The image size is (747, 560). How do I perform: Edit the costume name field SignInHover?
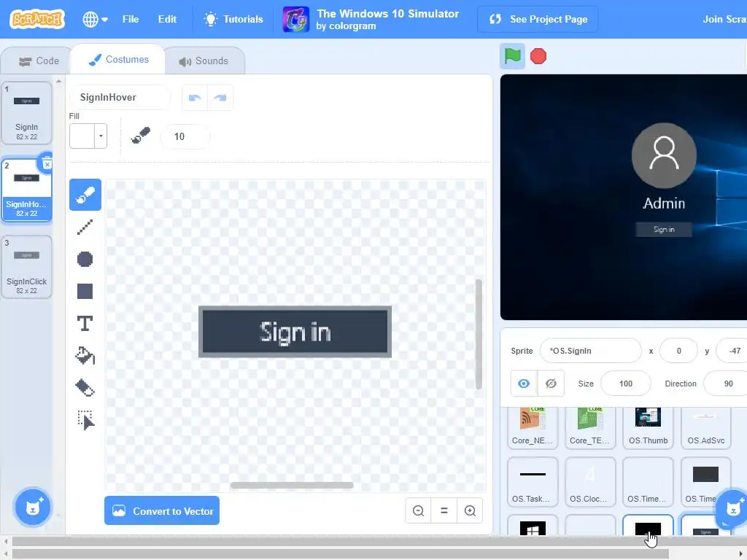(120, 98)
